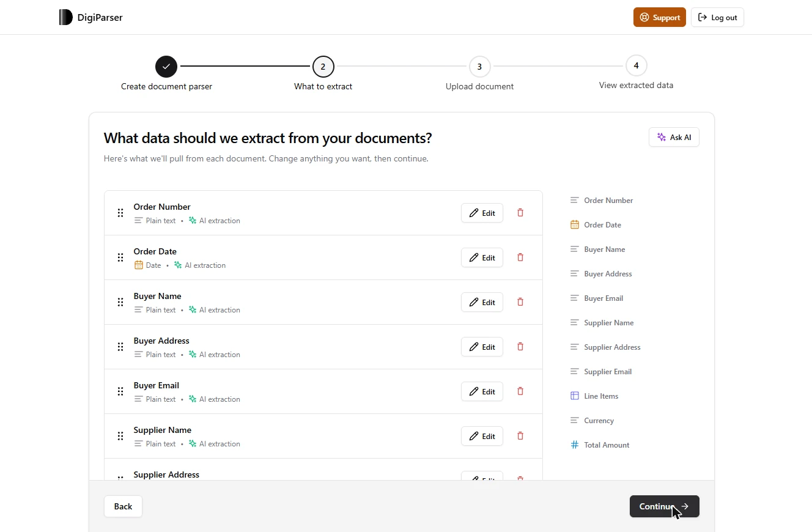Go back to the previous step
Viewport: 812px width, 532px height.
click(x=123, y=506)
